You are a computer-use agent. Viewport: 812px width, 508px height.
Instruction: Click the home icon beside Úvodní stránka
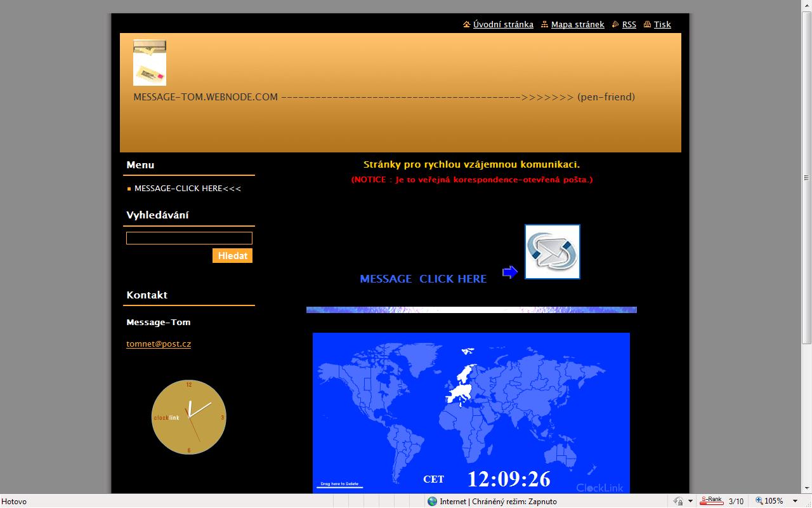[x=467, y=25]
